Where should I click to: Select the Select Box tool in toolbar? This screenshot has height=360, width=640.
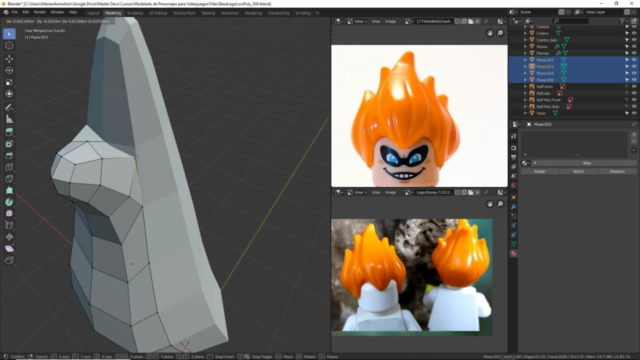tap(9, 34)
